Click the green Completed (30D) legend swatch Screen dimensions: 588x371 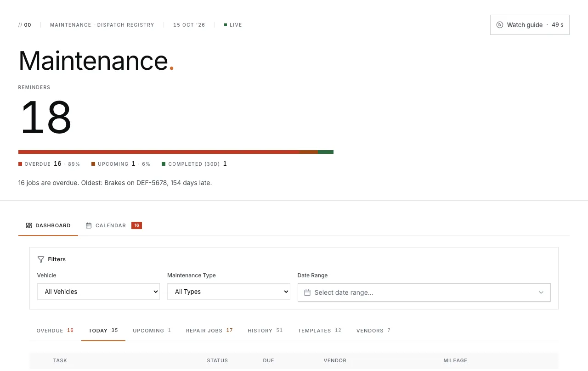tap(164, 164)
